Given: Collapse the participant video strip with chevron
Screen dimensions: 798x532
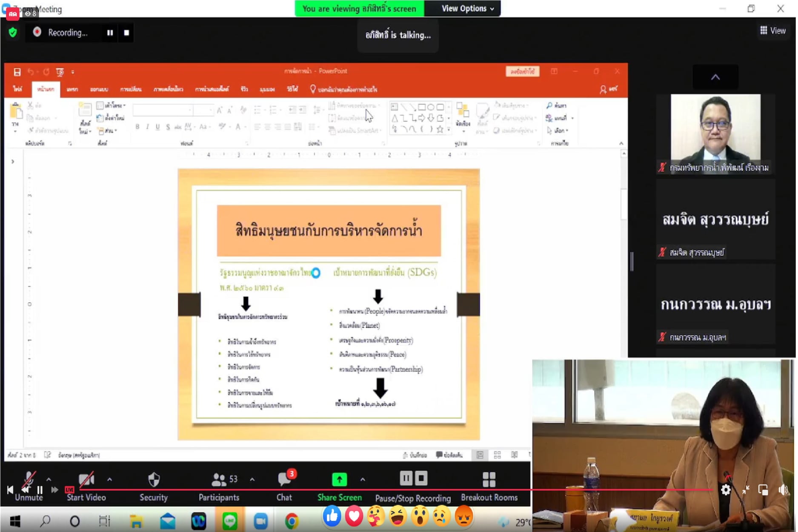Looking at the screenshot, I should 715,77.
